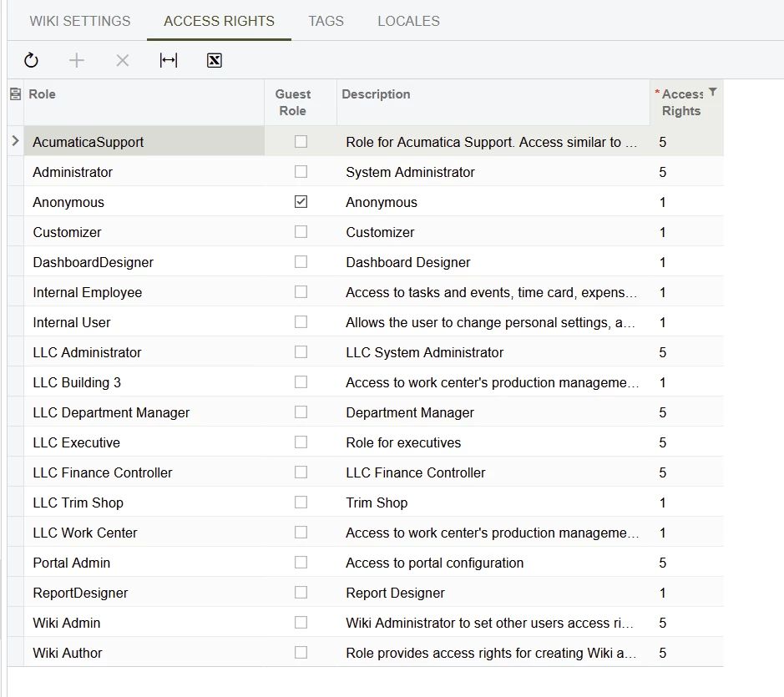Click the Guest Role column header
The image size is (784, 697).
click(x=293, y=102)
